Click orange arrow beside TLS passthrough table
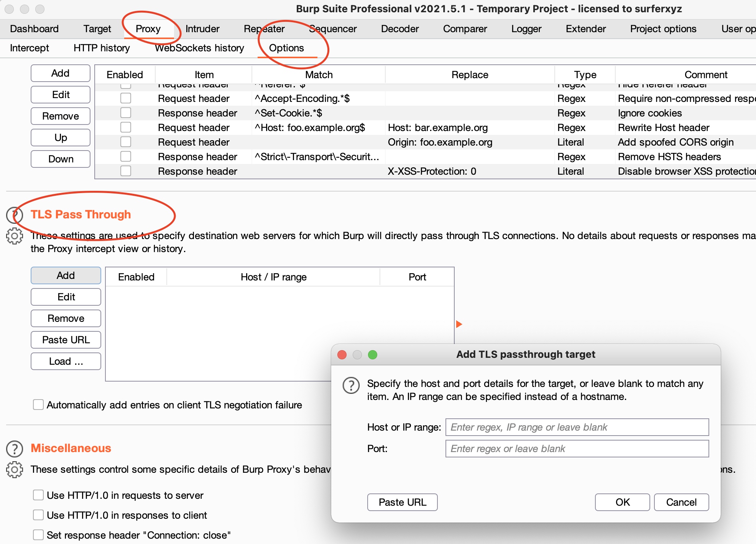The image size is (756, 544). pyautogui.click(x=459, y=324)
